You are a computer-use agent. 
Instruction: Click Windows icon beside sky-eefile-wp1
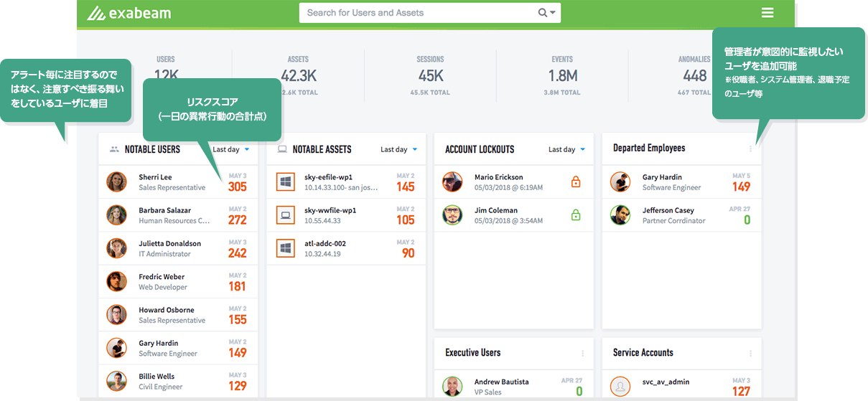[285, 182]
